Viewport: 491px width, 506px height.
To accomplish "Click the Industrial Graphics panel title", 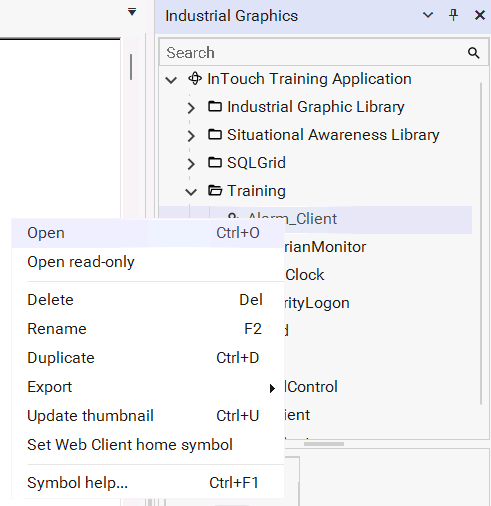I will (232, 16).
